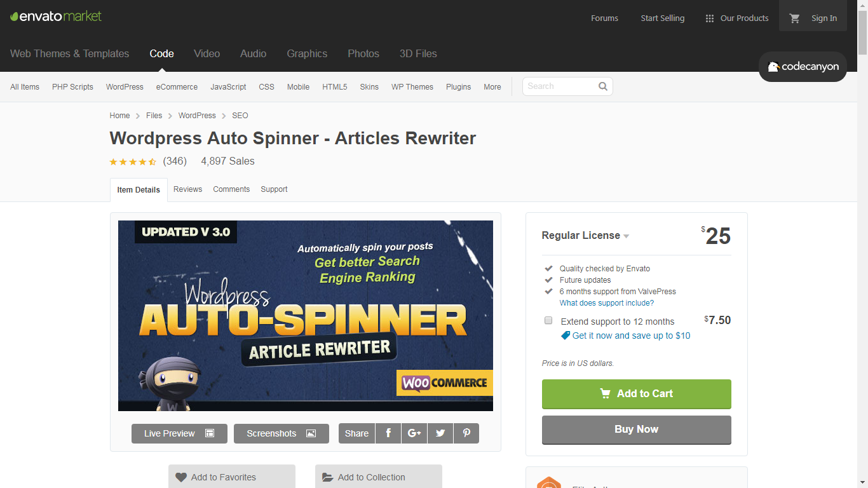
Task: Open Live Preview button
Action: coord(179,433)
